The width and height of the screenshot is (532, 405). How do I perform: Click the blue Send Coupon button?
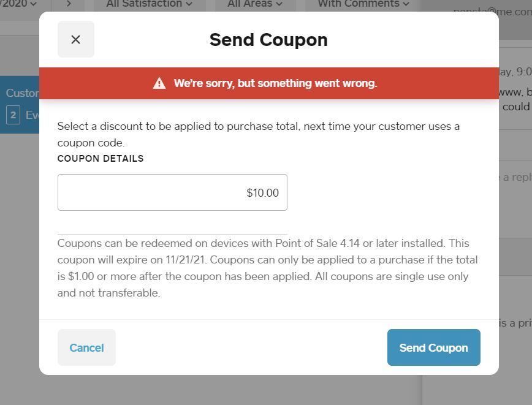click(433, 347)
